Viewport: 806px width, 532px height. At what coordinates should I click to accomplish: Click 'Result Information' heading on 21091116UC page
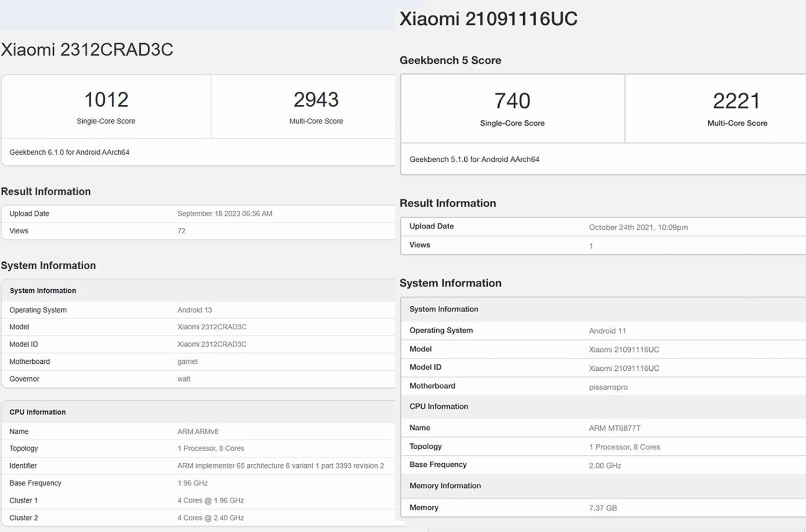[448, 203]
